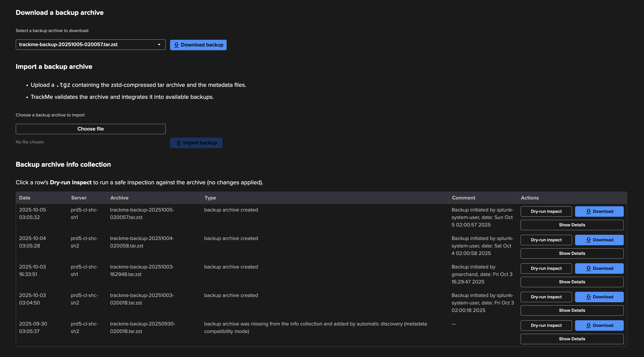Image resolution: width=644 pixels, height=357 pixels.
Task: Click the Download backup button
Action: coord(198,45)
